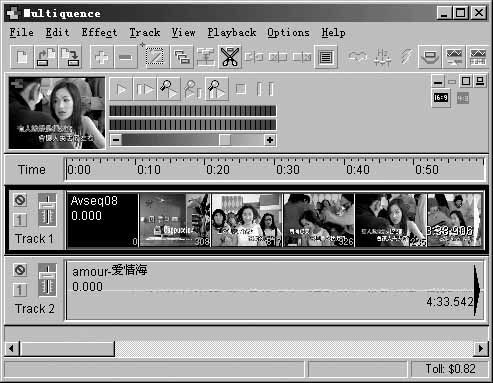The width and height of the screenshot is (493, 383).
Task: Toggle the number 1 button on Track 2
Action: (20, 290)
